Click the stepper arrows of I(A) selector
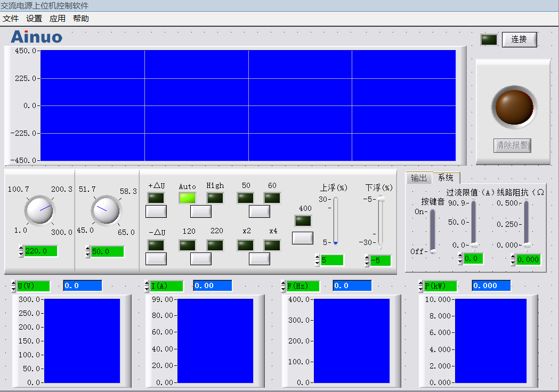Image resolution: width=559 pixels, height=392 pixels. [x=147, y=287]
